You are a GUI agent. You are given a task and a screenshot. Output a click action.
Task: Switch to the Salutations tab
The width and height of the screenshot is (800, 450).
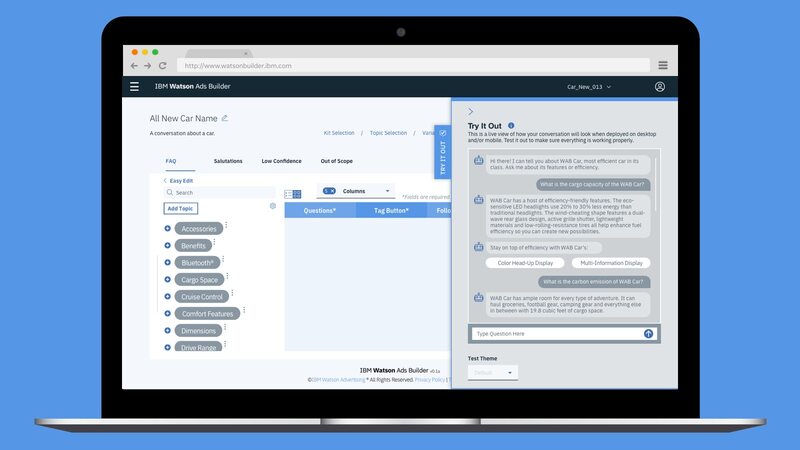click(228, 161)
